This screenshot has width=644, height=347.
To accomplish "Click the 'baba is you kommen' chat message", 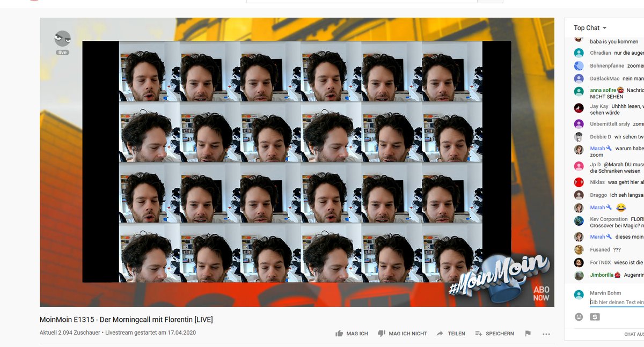I will pyautogui.click(x=614, y=41).
